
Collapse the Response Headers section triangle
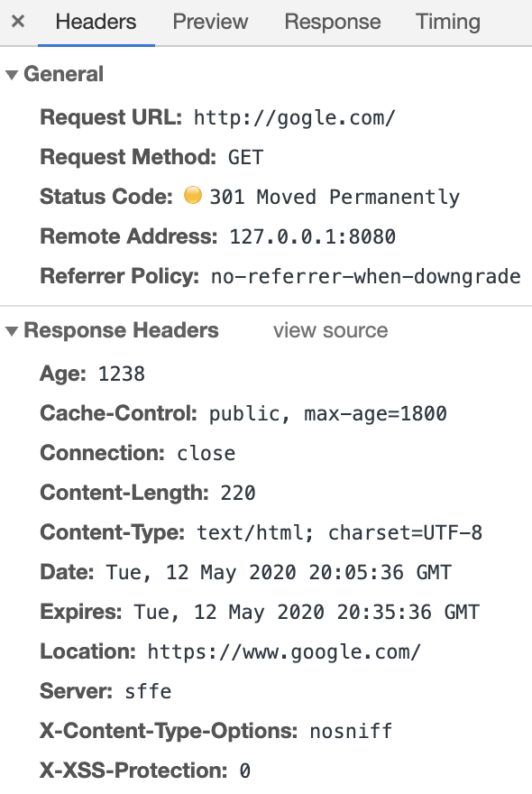[x=11, y=331]
